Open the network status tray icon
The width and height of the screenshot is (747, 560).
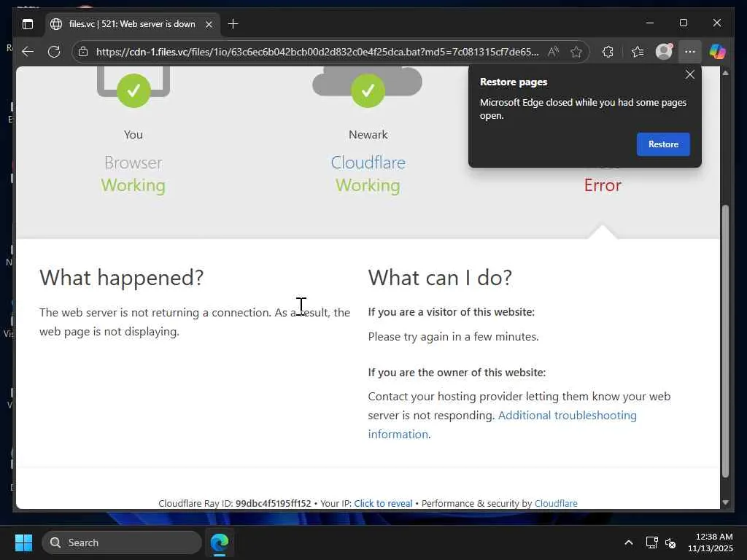coord(651,542)
